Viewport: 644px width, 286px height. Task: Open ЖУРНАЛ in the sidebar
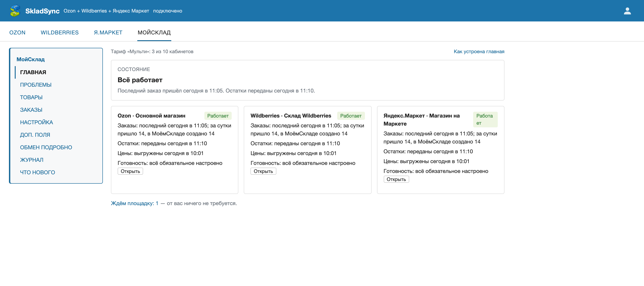pyautogui.click(x=32, y=160)
